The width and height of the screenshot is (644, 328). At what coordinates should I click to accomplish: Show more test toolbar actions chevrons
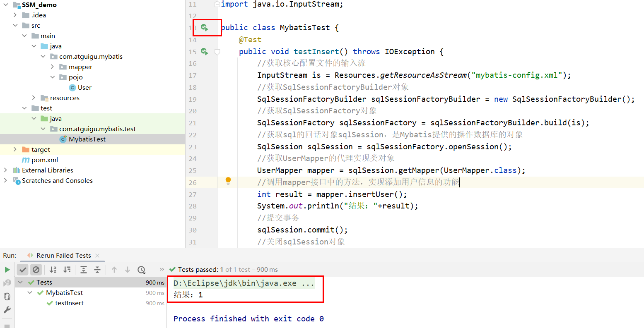(x=162, y=269)
